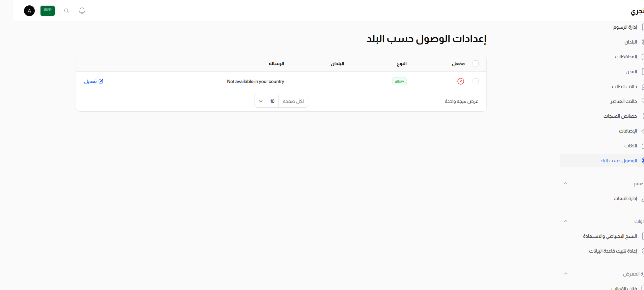Toggle the select-all checkbox in table header
The width and height of the screenshot is (644, 290).
[476, 63]
